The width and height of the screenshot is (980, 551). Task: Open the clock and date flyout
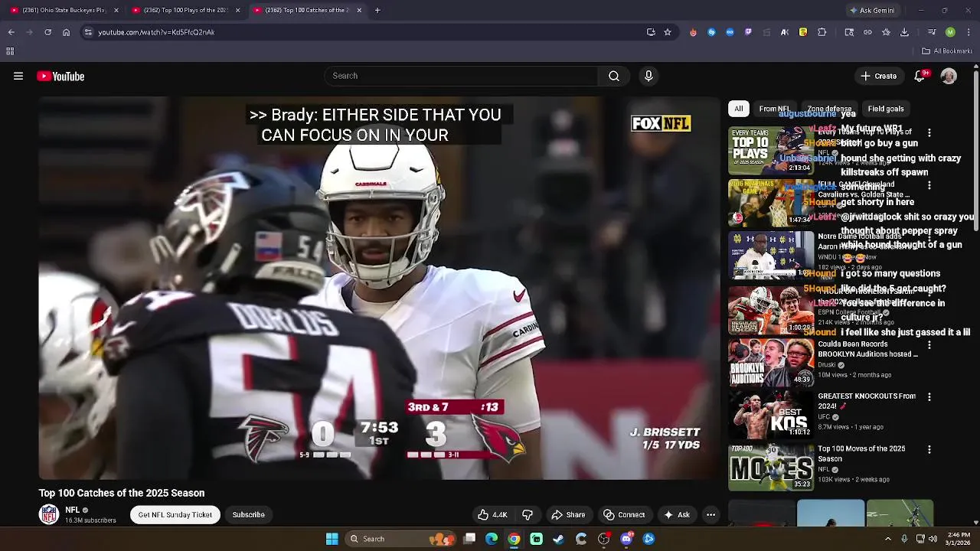coord(959,539)
